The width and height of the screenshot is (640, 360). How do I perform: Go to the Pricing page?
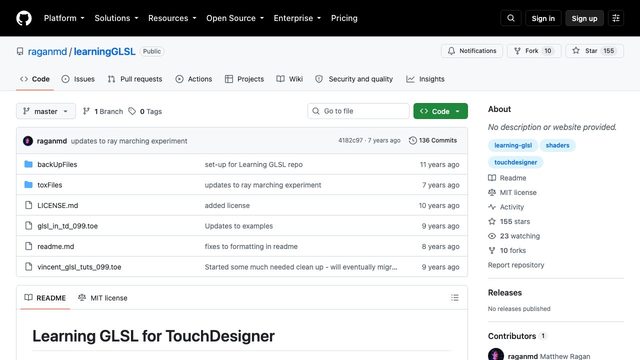[344, 18]
